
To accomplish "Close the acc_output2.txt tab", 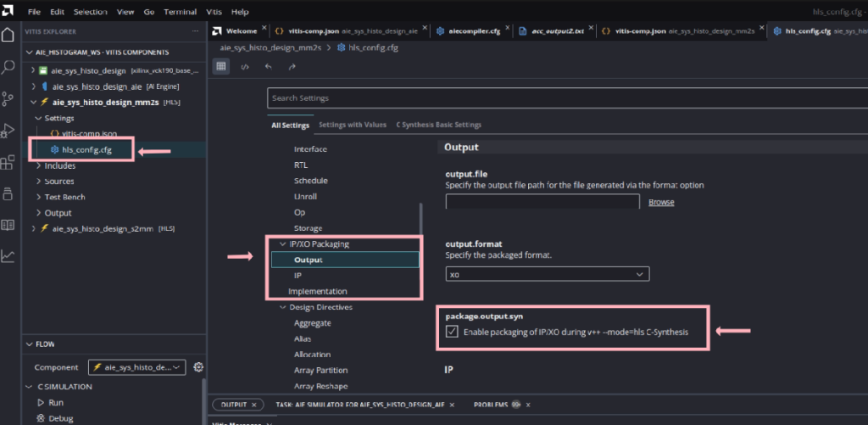I will coord(591,28).
